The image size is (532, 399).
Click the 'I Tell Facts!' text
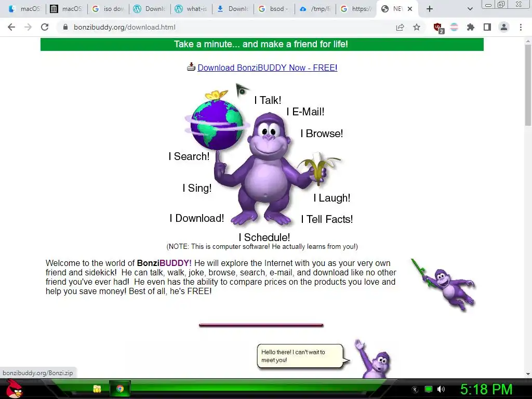pyautogui.click(x=327, y=219)
